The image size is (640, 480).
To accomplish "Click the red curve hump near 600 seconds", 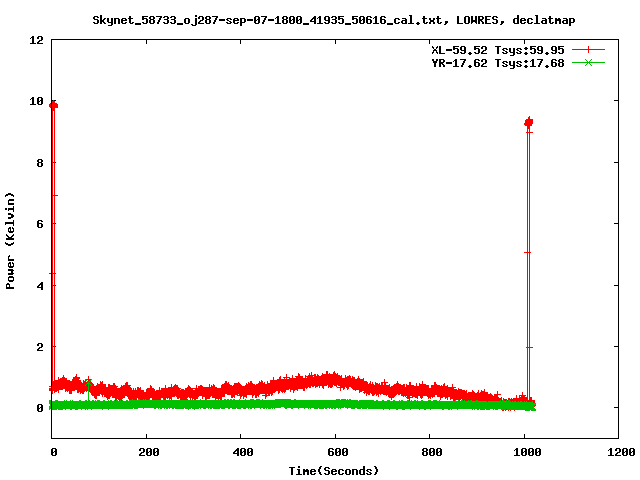I will tap(331, 380).
